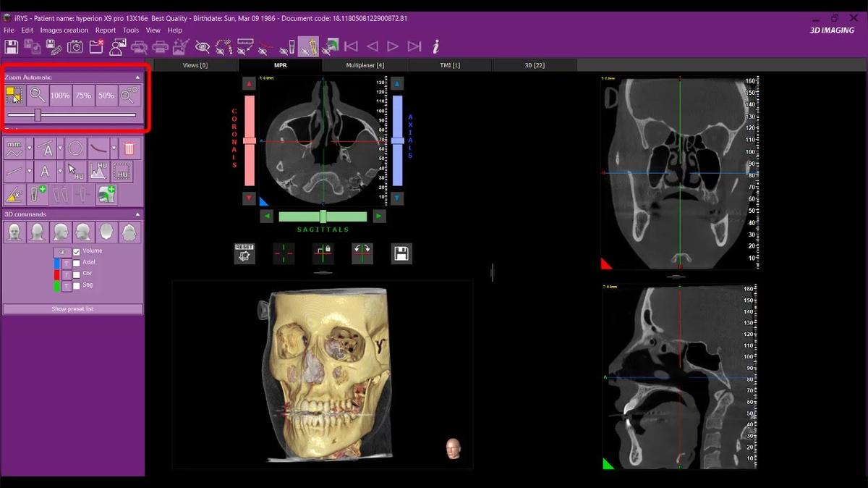Click the information 'i' toolbar icon
Screen dimensions: 868x488
tap(436, 47)
